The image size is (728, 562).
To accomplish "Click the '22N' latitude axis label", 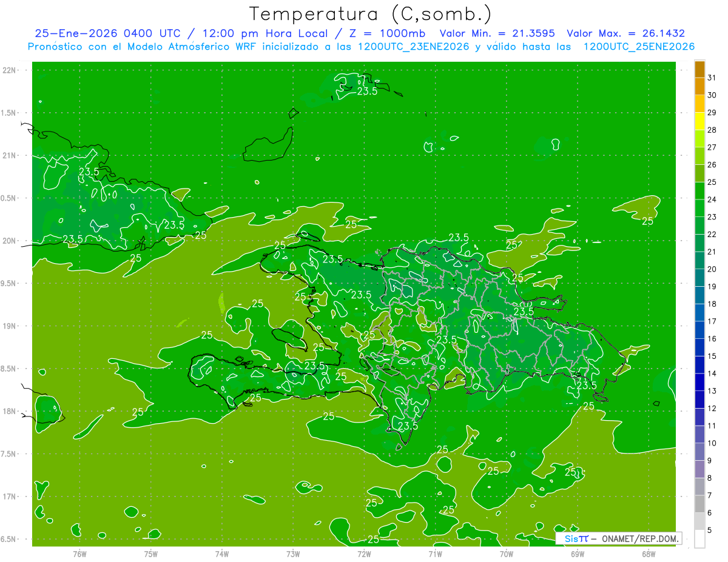I will coord(10,70).
